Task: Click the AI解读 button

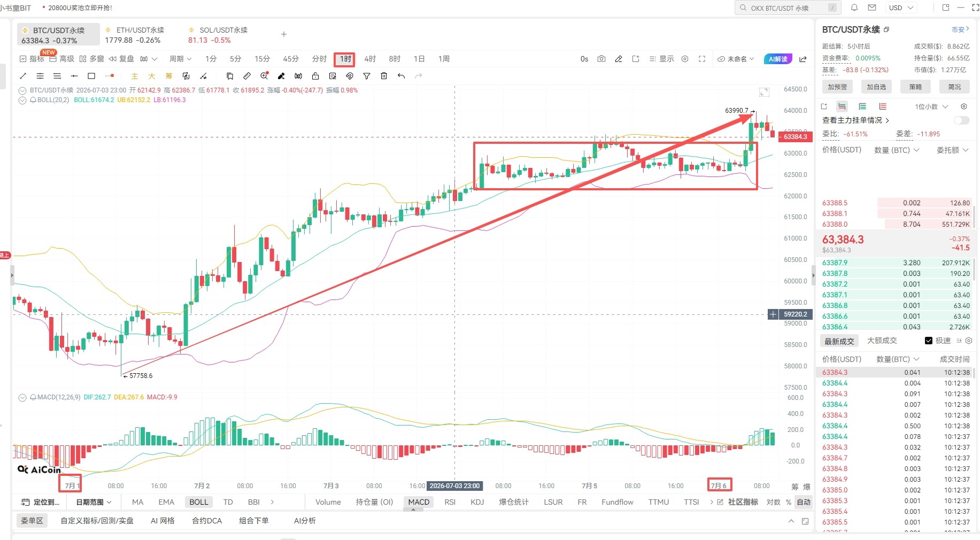Action: 778,59
